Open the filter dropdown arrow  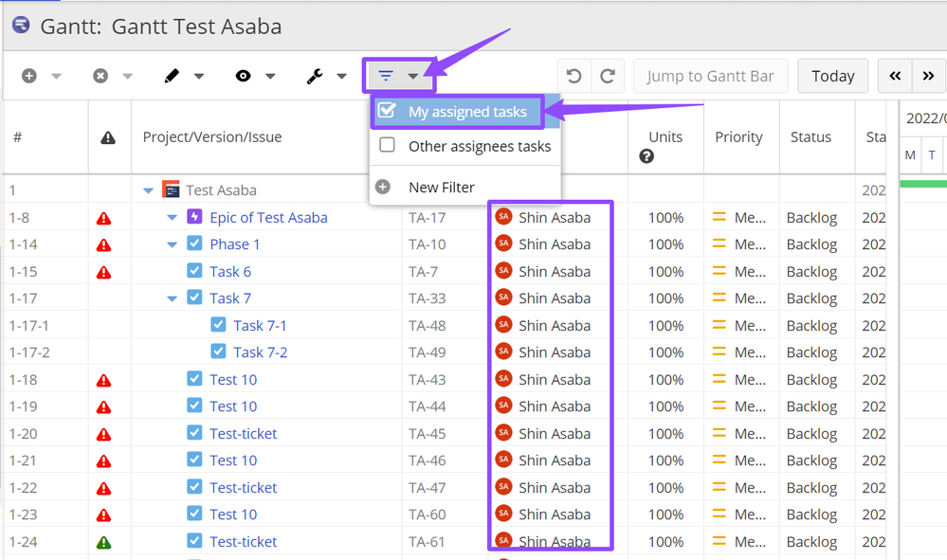click(412, 76)
